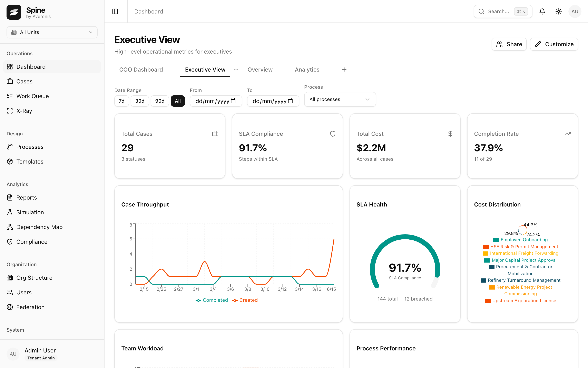Open notifications bell

[542, 11]
